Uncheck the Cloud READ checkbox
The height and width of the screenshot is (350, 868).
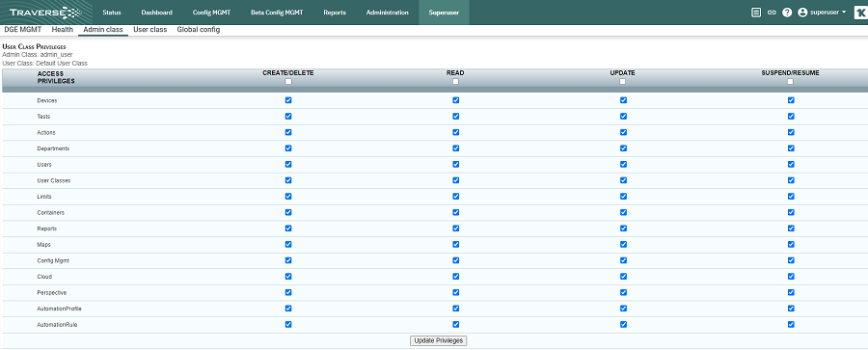tap(455, 277)
